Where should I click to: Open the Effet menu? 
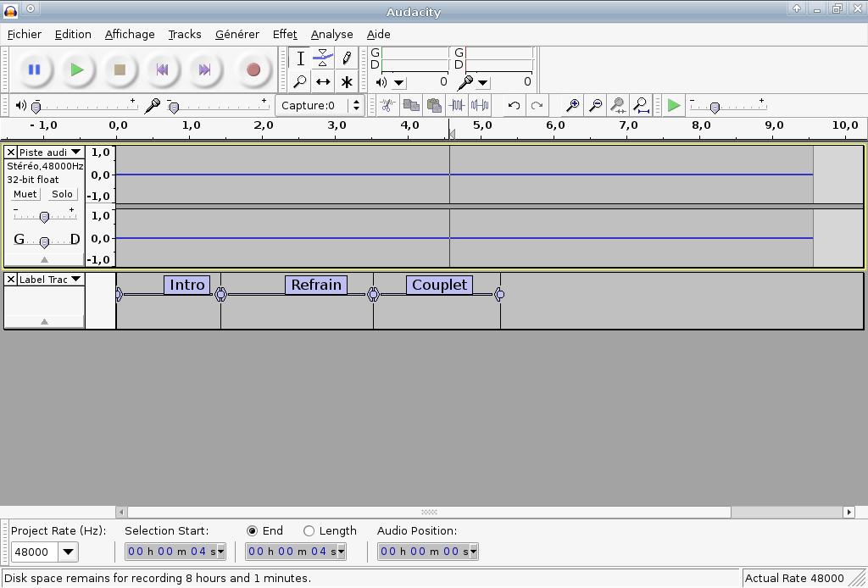[x=285, y=34]
